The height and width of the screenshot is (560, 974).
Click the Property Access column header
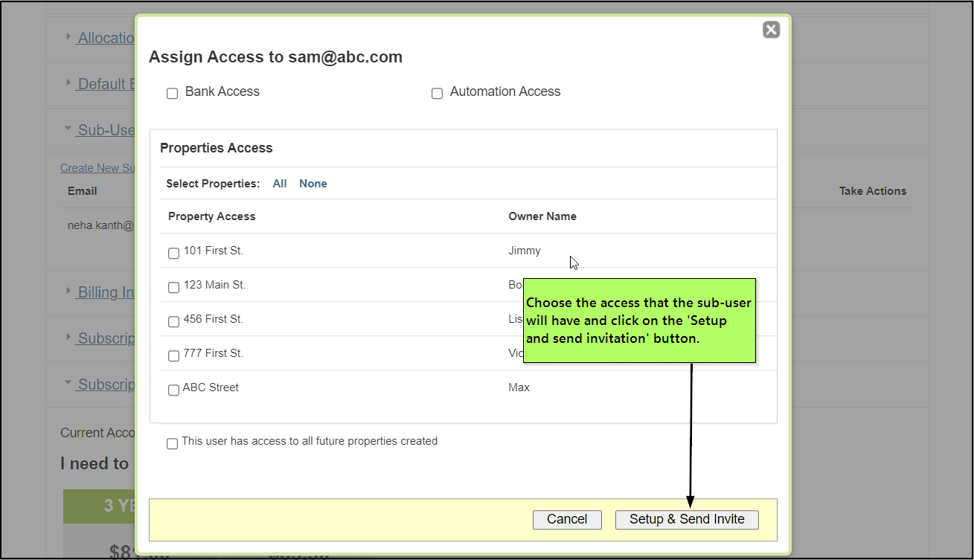click(211, 216)
